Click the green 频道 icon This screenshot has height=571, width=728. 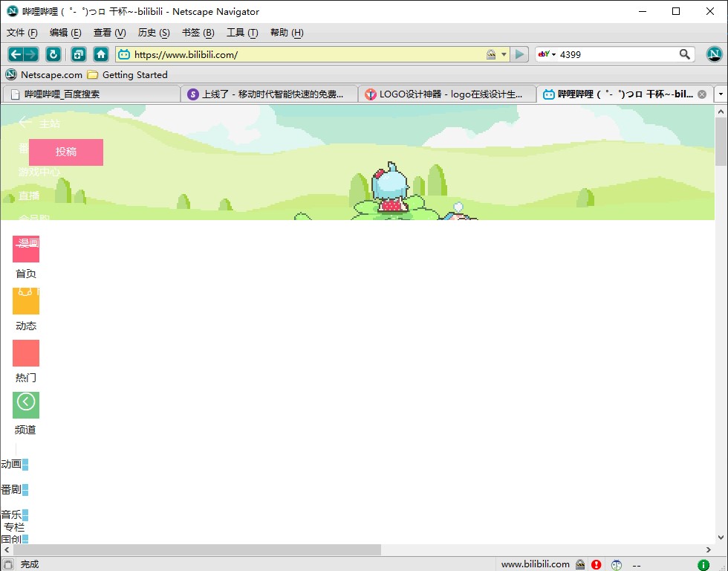[26, 405]
